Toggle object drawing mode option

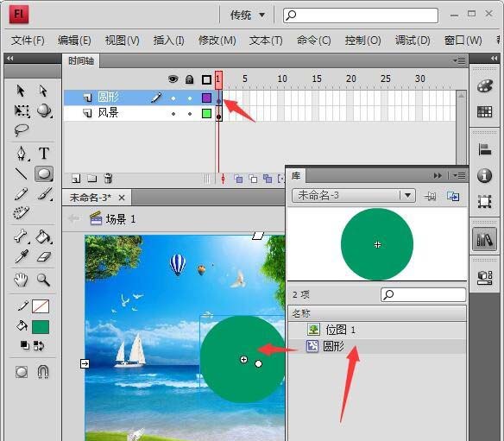(22, 372)
